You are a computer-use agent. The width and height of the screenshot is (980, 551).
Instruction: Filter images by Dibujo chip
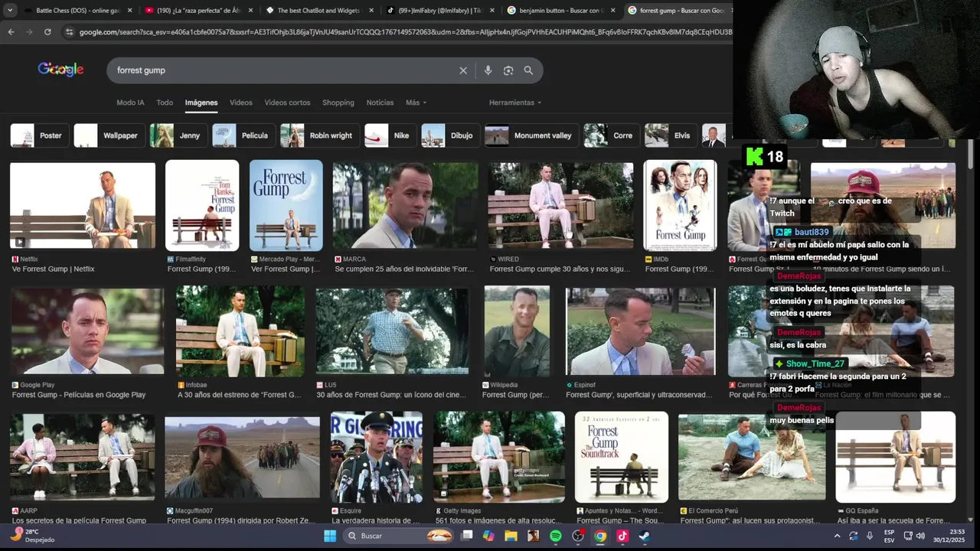pos(449,135)
